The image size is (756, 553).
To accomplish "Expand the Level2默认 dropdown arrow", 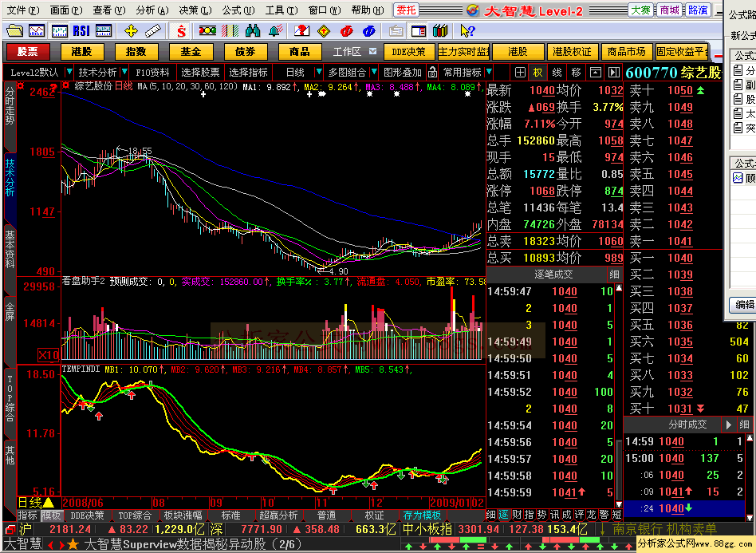I will click(x=69, y=72).
